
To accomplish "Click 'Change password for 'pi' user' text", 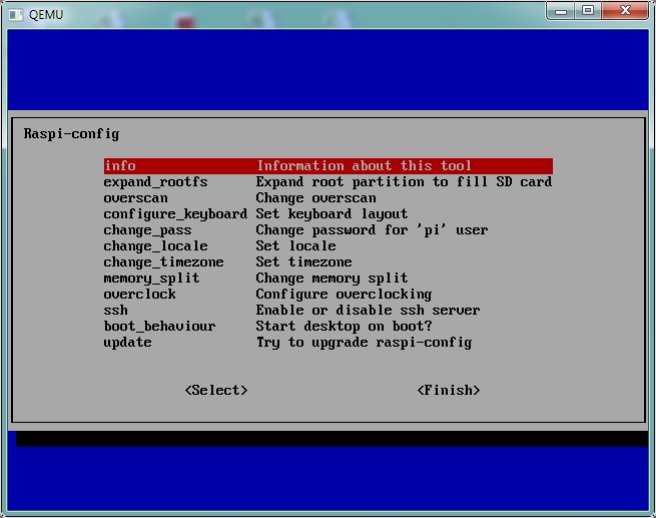I will tap(372, 230).
